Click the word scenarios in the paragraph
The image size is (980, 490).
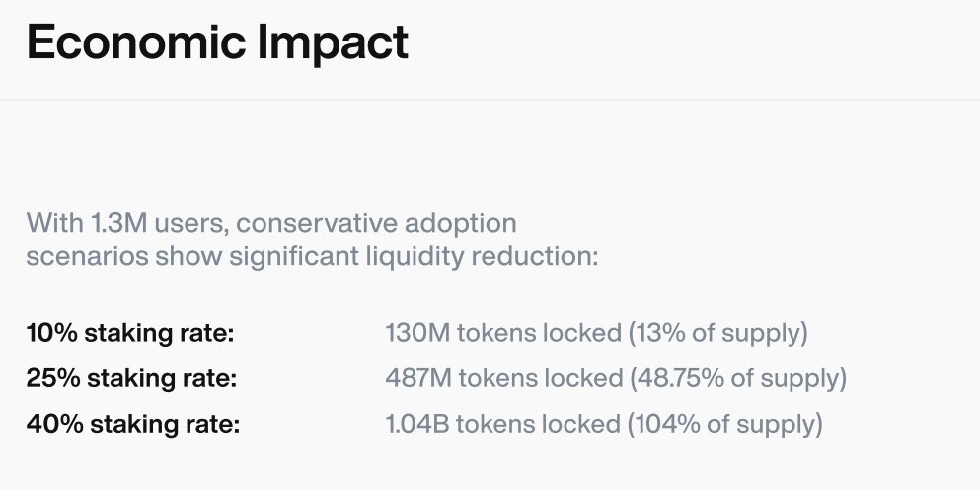pyautogui.click(x=88, y=257)
